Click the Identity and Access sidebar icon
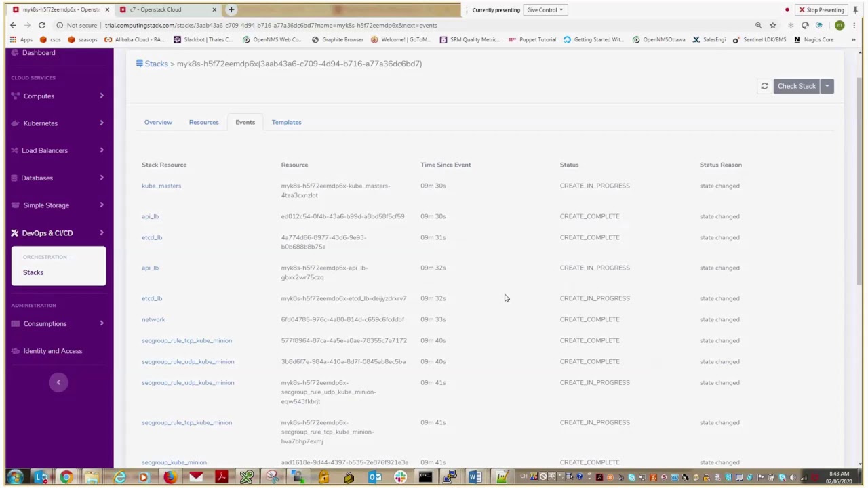 tap(14, 351)
